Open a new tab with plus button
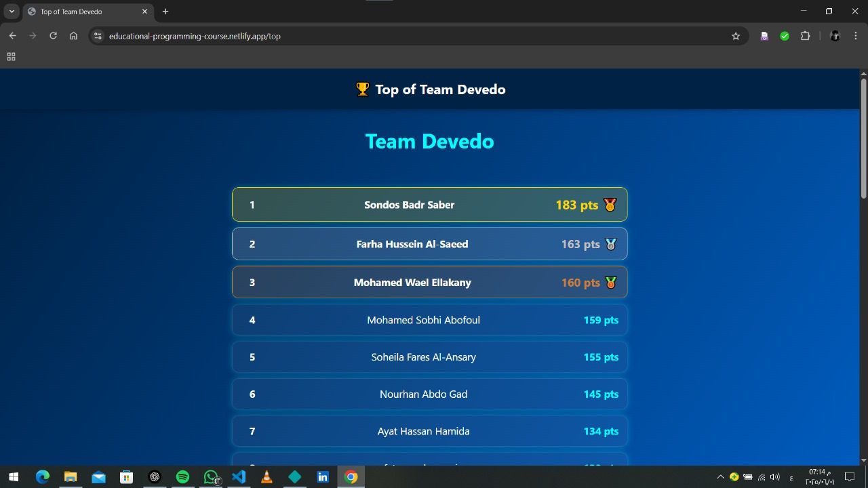Viewport: 868px width, 488px height. pyautogui.click(x=165, y=12)
